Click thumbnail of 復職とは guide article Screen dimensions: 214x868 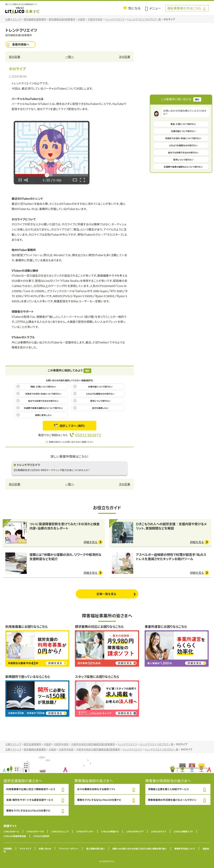(x=16, y=563)
